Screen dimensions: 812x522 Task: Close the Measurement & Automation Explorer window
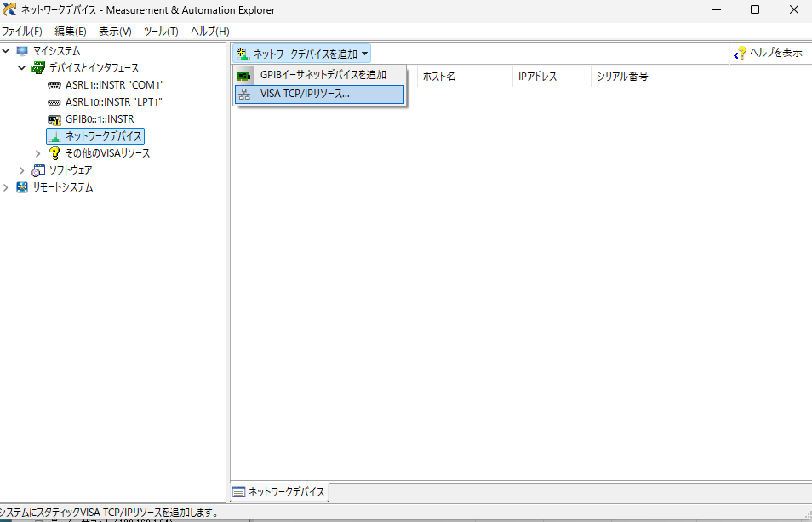click(793, 10)
